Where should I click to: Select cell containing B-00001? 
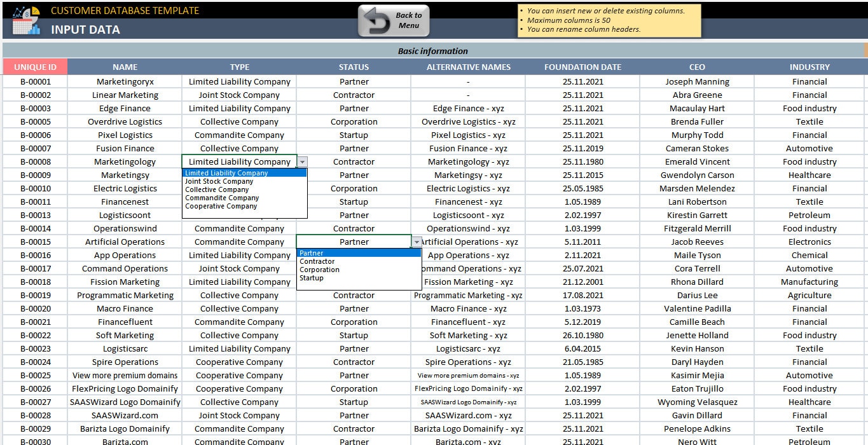35,81
